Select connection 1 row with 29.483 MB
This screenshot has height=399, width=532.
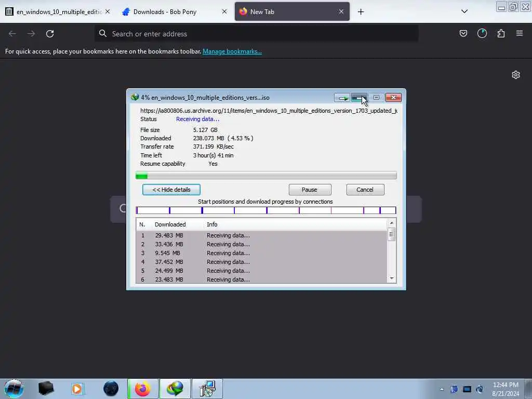[x=261, y=235]
